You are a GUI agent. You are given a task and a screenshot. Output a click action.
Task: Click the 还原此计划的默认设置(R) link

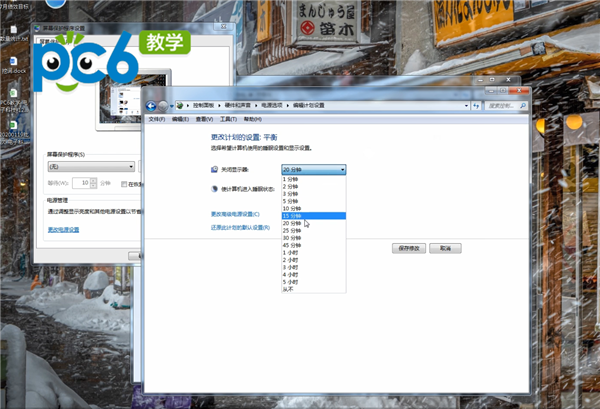[x=240, y=228]
